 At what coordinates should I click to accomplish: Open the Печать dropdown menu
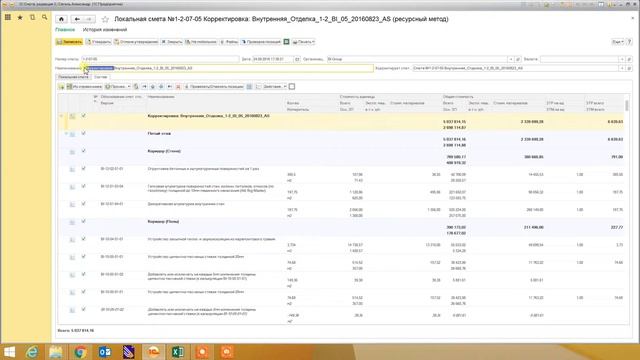pyautogui.click(x=303, y=42)
